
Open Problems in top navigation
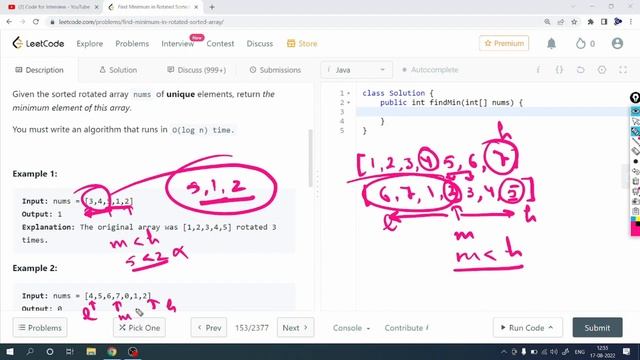132,43
